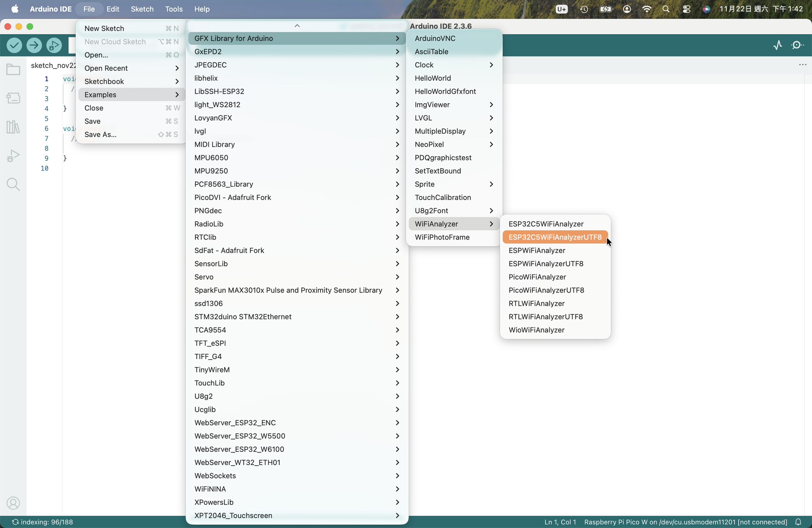
Task: Start Debugging with the toolbar debug icon
Action: (x=54, y=45)
